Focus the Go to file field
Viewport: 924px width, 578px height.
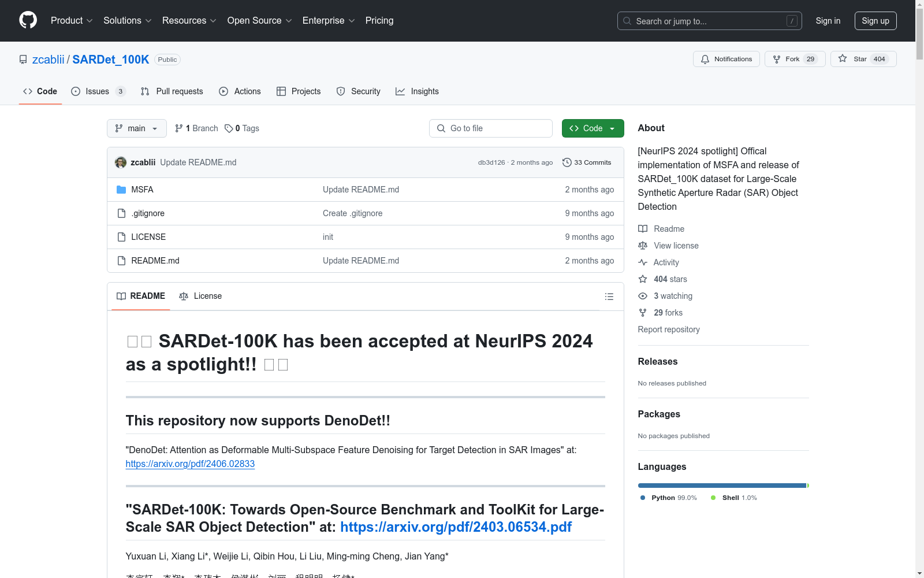491,128
